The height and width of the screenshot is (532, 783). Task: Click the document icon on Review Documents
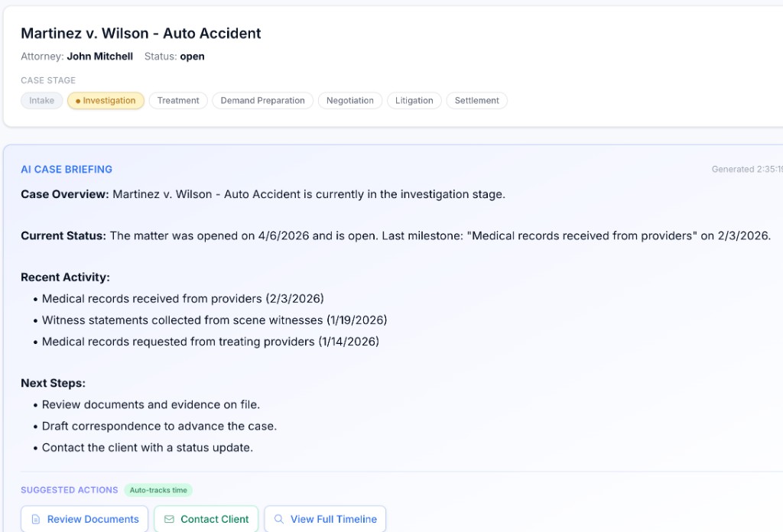tap(35, 520)
